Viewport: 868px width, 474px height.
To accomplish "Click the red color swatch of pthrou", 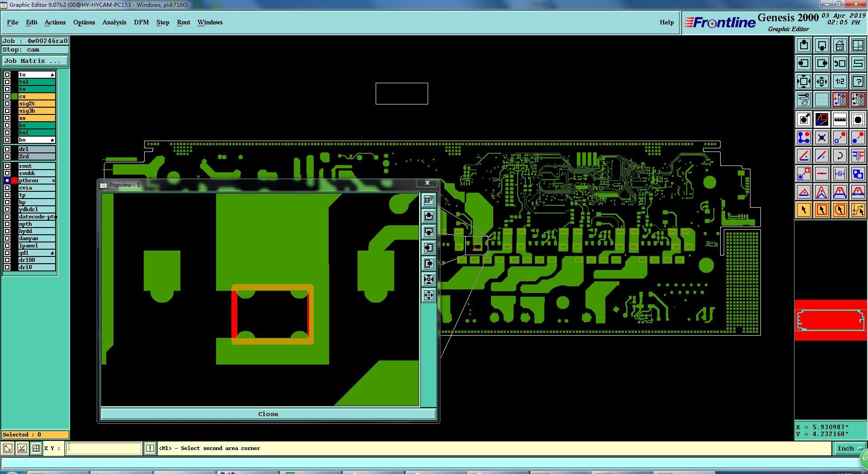I will tap(15, 180).
